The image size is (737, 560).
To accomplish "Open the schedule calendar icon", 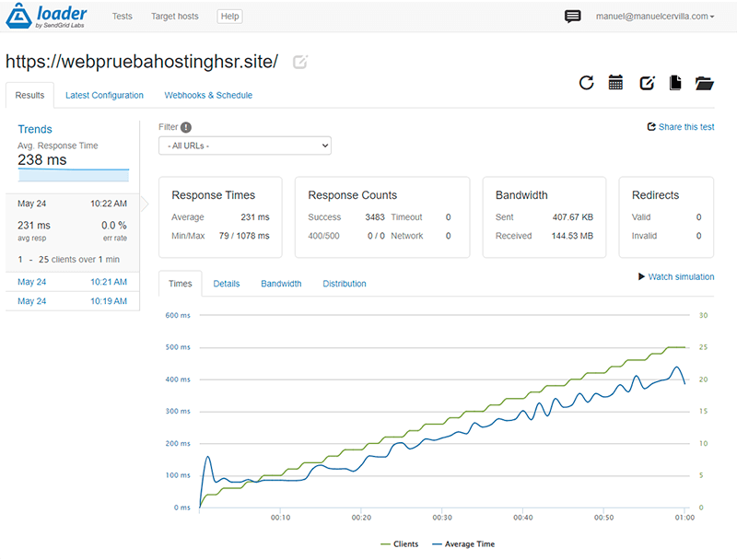I will point(615,83).
